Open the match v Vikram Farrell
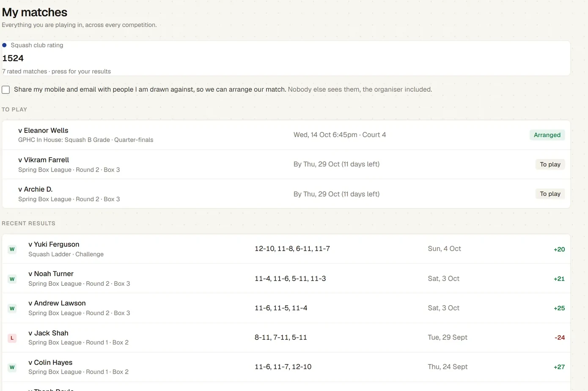Screen dimensions: 588x391 (x=286, y=164)
